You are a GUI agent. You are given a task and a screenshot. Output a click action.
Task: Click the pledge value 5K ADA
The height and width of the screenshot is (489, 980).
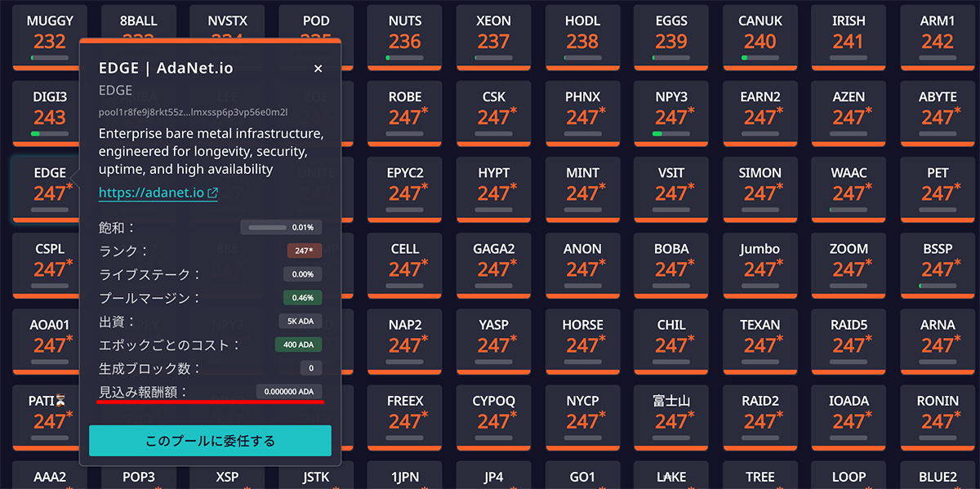pos(301,322)
